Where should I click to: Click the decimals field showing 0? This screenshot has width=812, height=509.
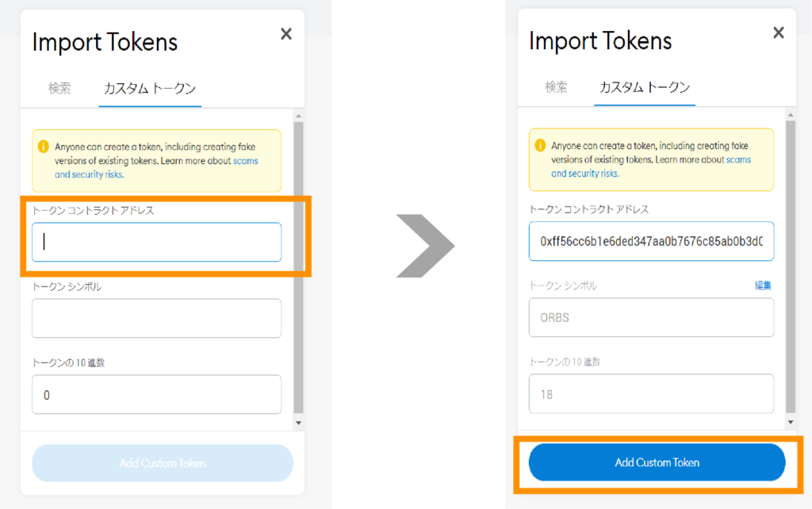[156, 394]
